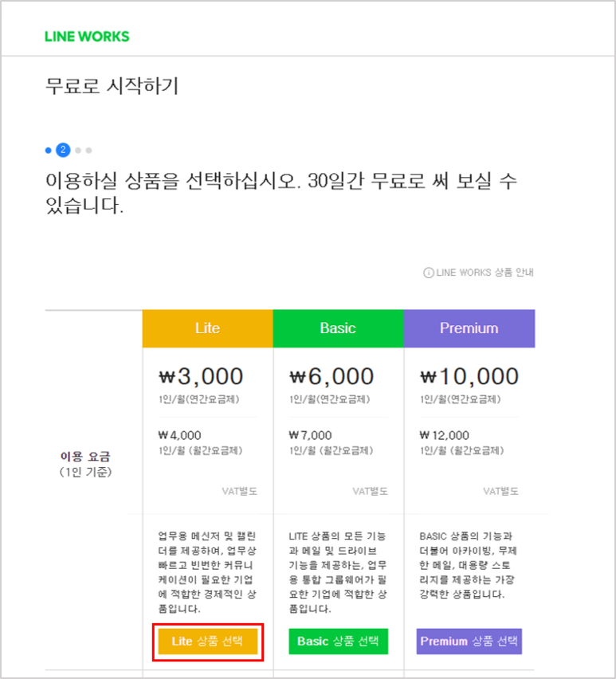Image resolution: width=616 pixels, height=679 pixels.
Task: Click the purple Premium plan header
Action: (x=469, y=328)
